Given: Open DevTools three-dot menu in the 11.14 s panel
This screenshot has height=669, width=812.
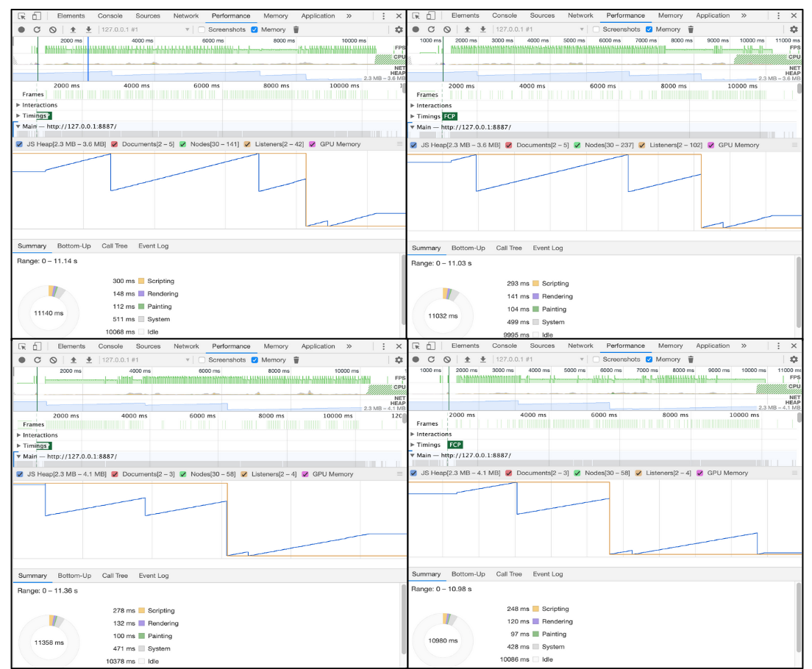Looking at the screenshot, I should [383, 16].
